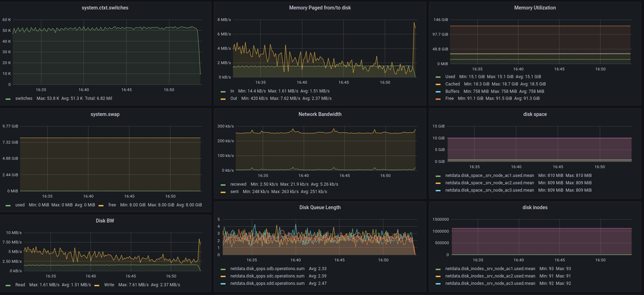644x295 pixels.
Task: Toggle the used series in system.swap legend
Action: (x=20, y=205)
